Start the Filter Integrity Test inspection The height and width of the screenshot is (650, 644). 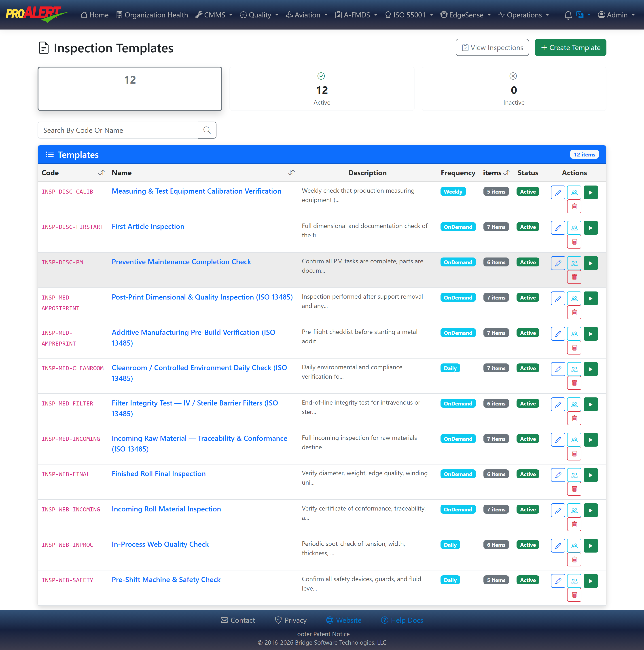591,404
